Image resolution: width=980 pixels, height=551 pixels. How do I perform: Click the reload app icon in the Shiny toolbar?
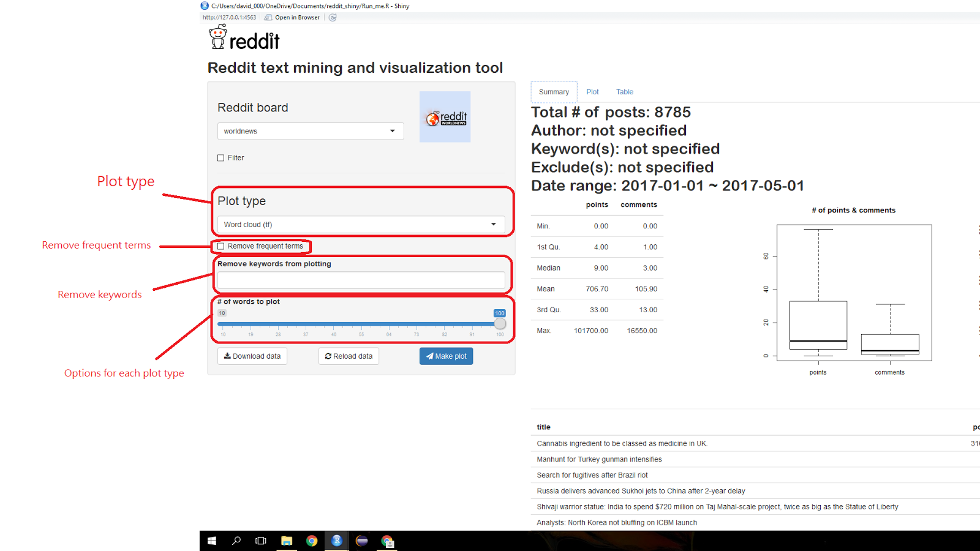click(x=332, y=17)
